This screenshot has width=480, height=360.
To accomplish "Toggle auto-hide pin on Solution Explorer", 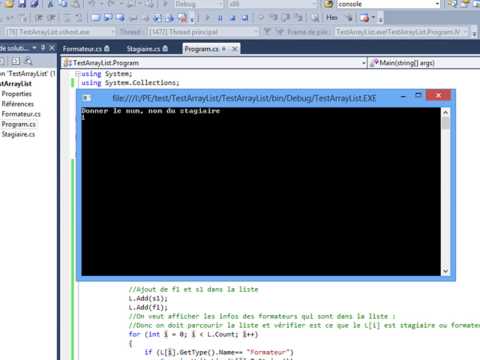I will click(43, 48).
